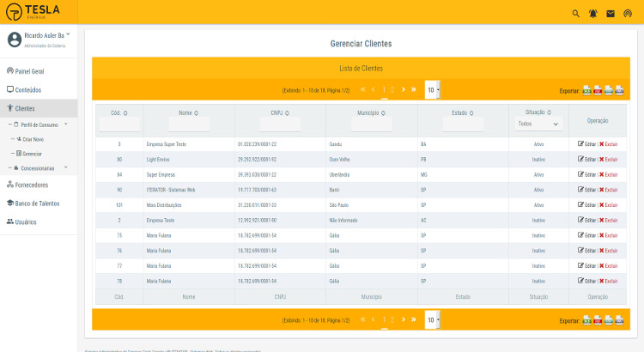Open the notifications bell icon
The height and width of the screenshot is (352, 644).
pyautogui.click(x=593, y=14)
